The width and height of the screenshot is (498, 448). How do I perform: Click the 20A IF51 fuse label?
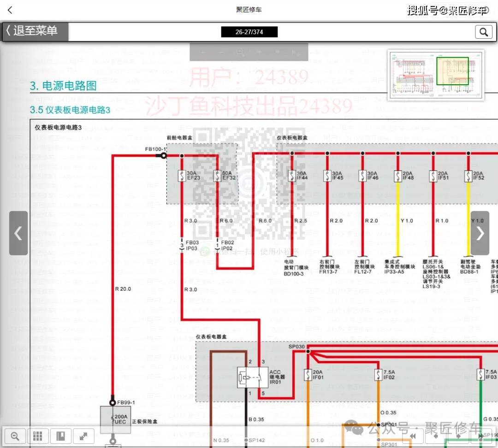443,176
